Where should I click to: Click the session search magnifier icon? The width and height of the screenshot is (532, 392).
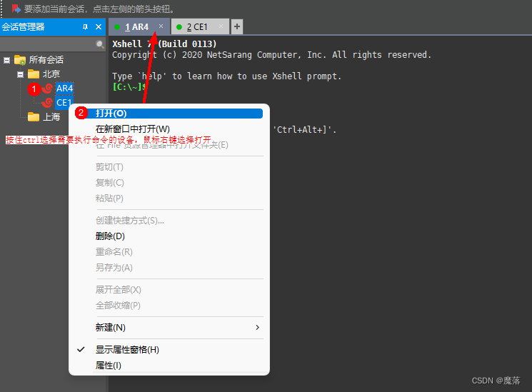(100, 44)
